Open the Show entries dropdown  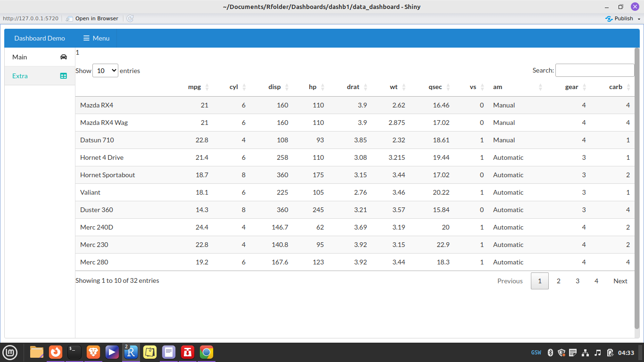coord(105,70)
